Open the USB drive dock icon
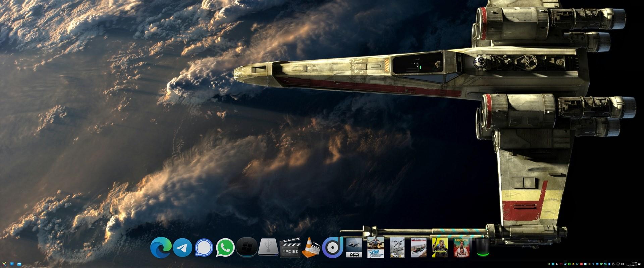This screenshot has width=644, height=268. pyautogui.click(x=269, y=248)
